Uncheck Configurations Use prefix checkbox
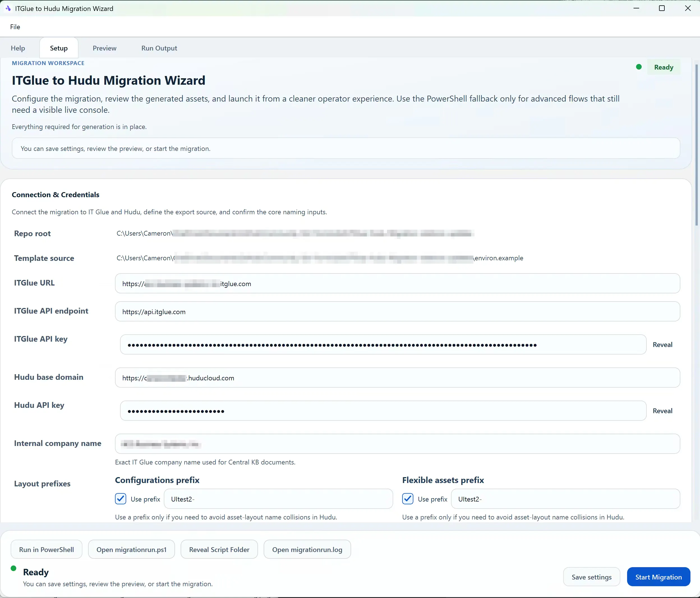This screenshot has width=700, height=598. (121, 499)
